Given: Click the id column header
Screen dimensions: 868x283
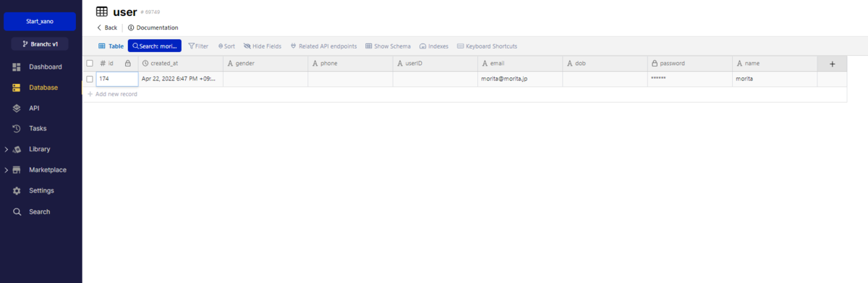Looking at the screenshot, I should [117, 64].
